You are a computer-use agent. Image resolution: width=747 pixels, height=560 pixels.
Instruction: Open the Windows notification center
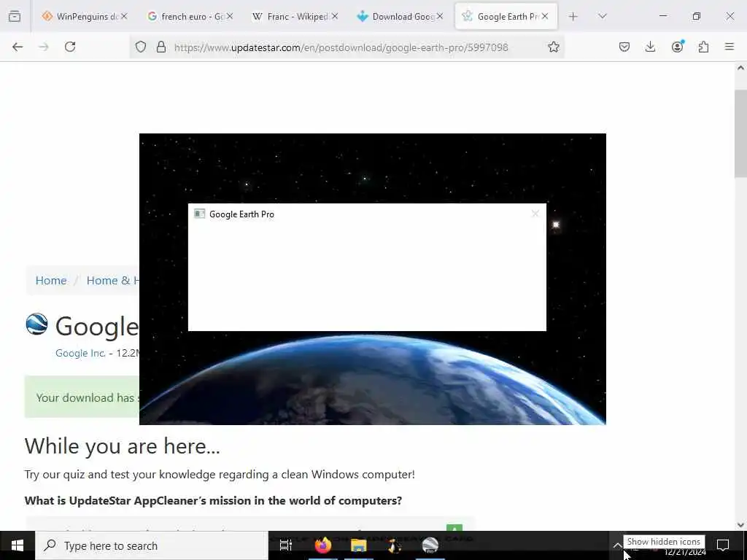click(723, 545)
